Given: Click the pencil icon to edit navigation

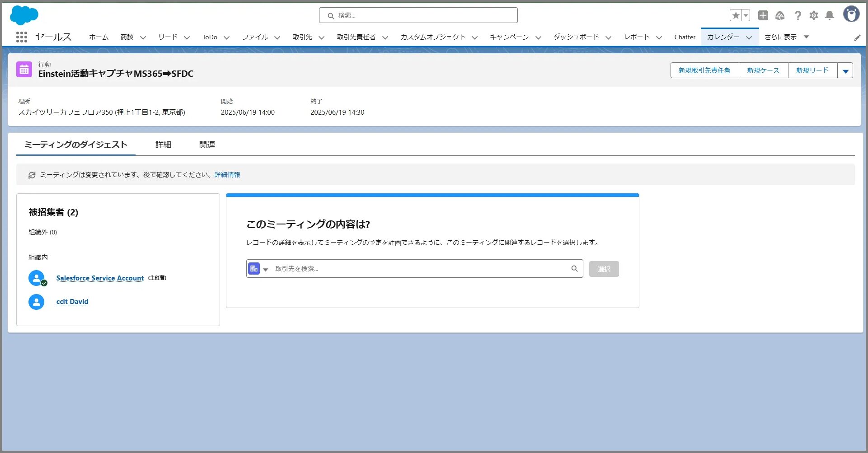Looking at the screenshot, I should point(857,38).
